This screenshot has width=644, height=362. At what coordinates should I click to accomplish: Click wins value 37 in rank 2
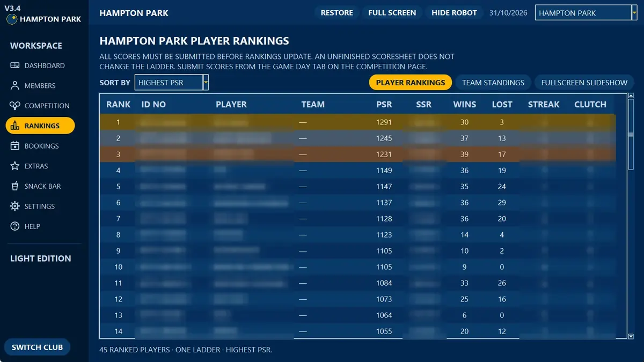tap(465, 138)
